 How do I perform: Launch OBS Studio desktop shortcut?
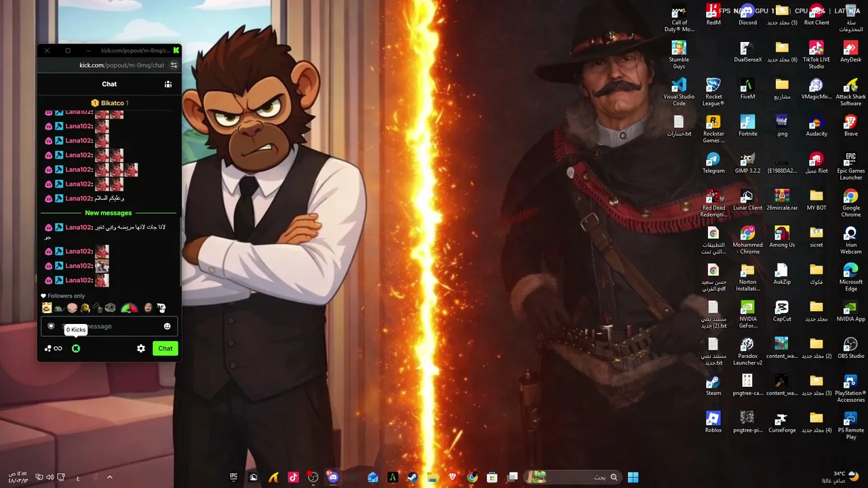pyautogui.click(x=851, y=348)
